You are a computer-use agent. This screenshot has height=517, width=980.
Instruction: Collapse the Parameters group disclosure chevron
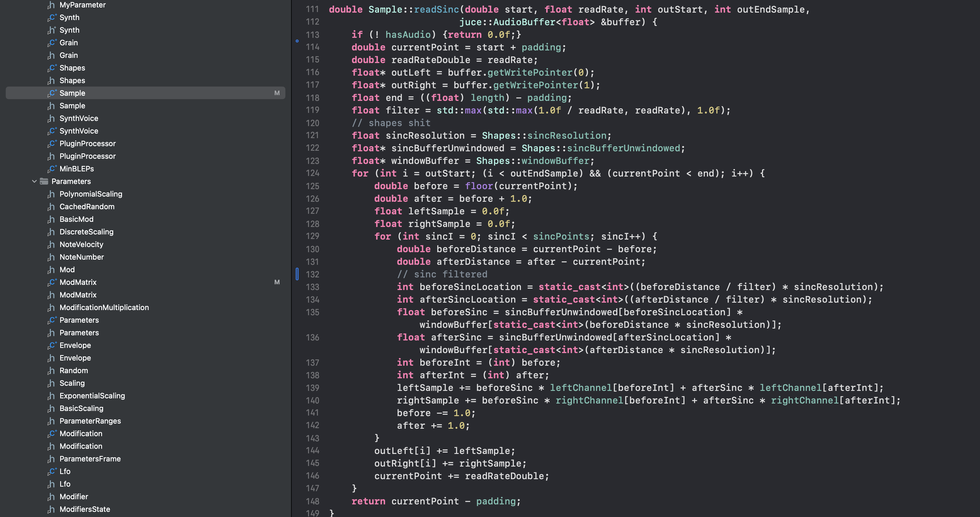coord(34,181)
